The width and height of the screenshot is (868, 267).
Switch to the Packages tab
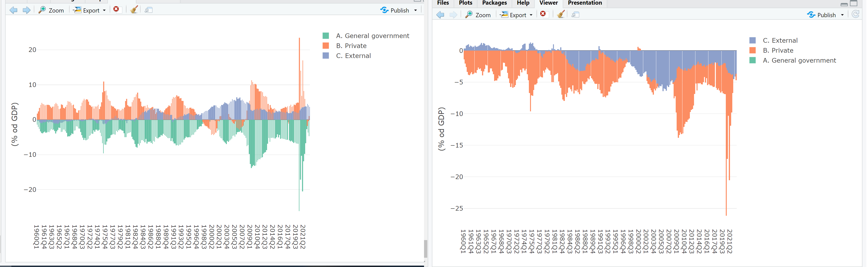click(494, 3)
